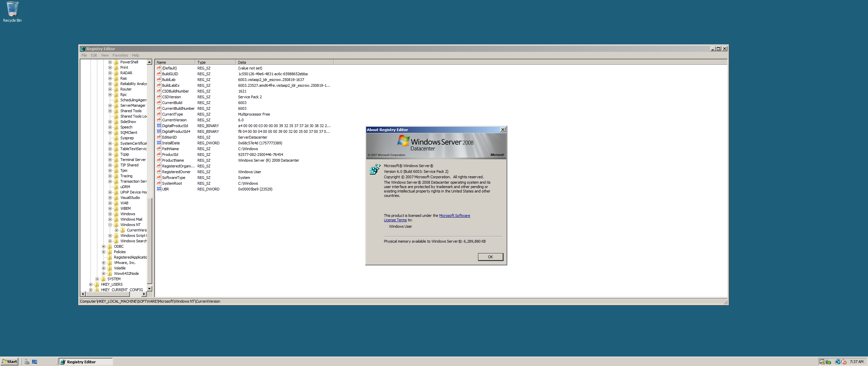Open the Start button on taskbar
This screenshot has height=366, width=868.
(9, 362)
